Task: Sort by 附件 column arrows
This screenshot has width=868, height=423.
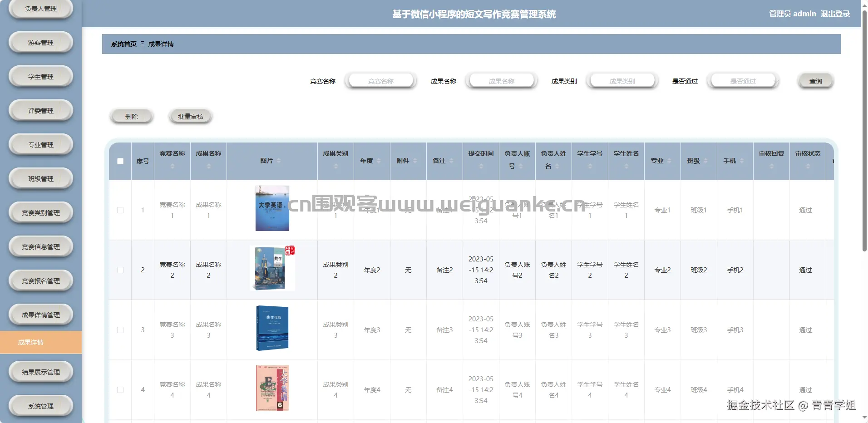Action: tap(415, 161)
